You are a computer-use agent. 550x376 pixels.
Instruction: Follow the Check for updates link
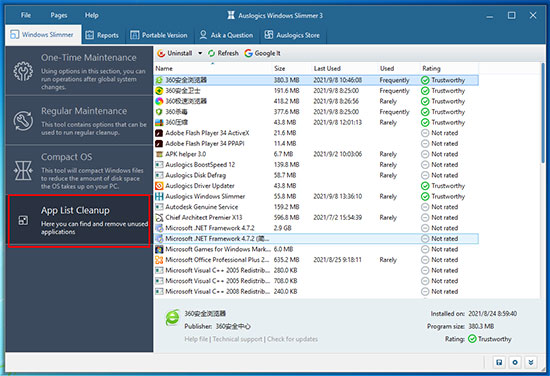click(293, 339)
